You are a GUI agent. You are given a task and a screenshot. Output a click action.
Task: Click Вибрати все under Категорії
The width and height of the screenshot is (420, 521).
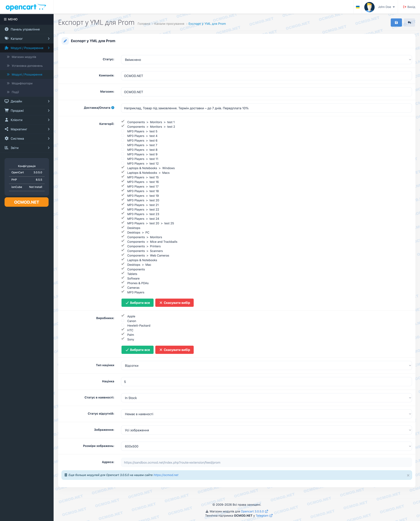pos(137,303)
